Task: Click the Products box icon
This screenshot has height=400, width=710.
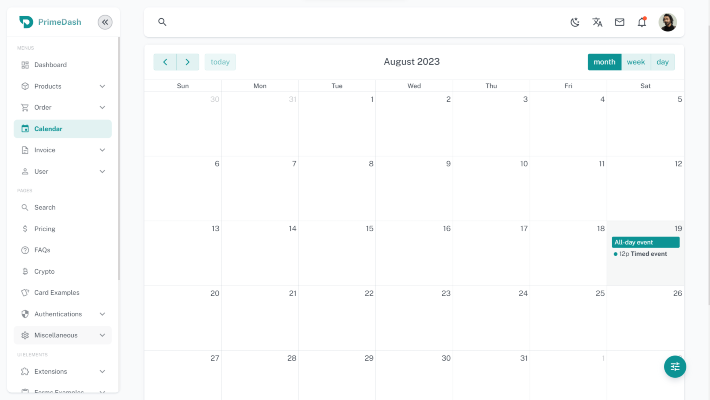Action: 25,86
